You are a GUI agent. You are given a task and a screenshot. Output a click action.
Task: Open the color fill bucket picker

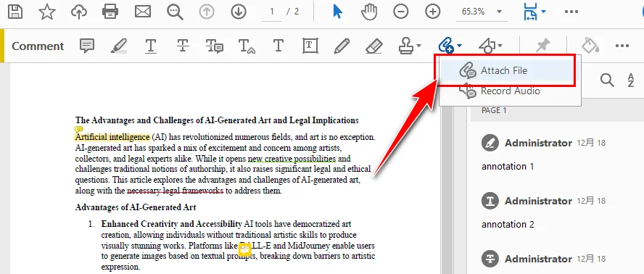click(x=590, y=45)
